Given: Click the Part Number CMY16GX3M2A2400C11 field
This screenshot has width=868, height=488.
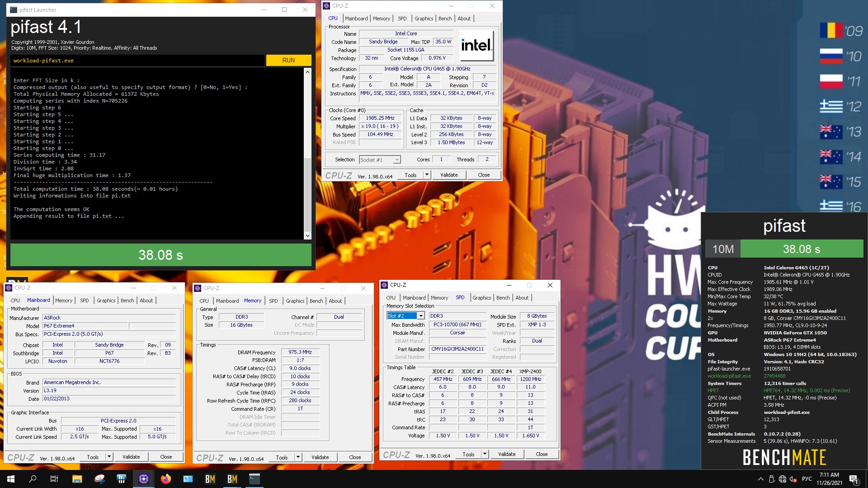Looking at the screenshot, I should tap(457, 349).
